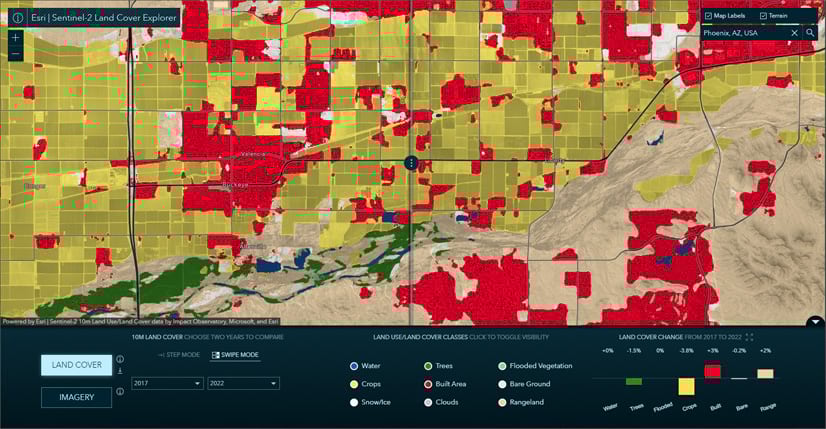Show info for Land Cover layer
This screenshot has height=429, width=826.
point(120,359)
